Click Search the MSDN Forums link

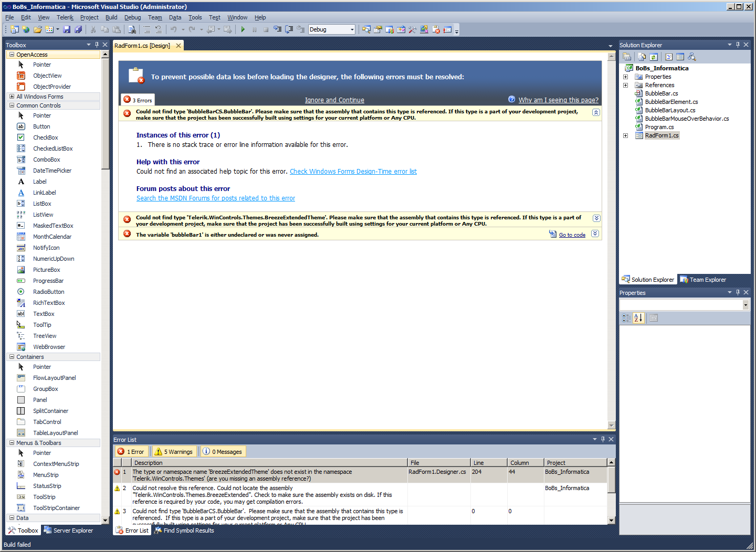(216, 198)
